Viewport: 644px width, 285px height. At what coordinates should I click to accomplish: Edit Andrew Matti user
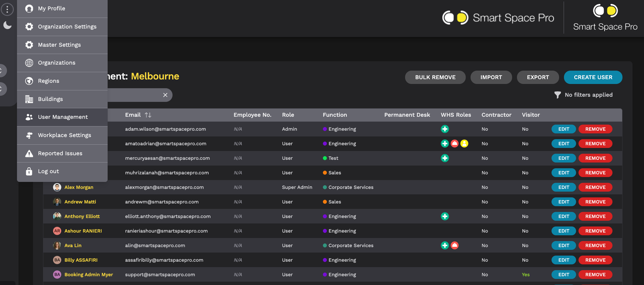564,202
